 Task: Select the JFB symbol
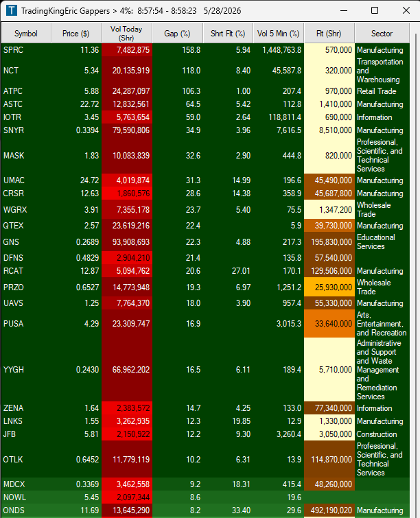pyautogui.click(x=9, y=434)
